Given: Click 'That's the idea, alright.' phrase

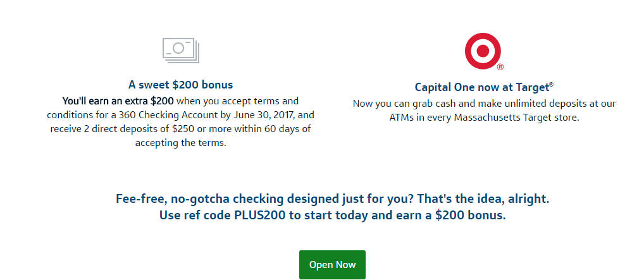Looking at the screenshot, I should tap(483, 200).
